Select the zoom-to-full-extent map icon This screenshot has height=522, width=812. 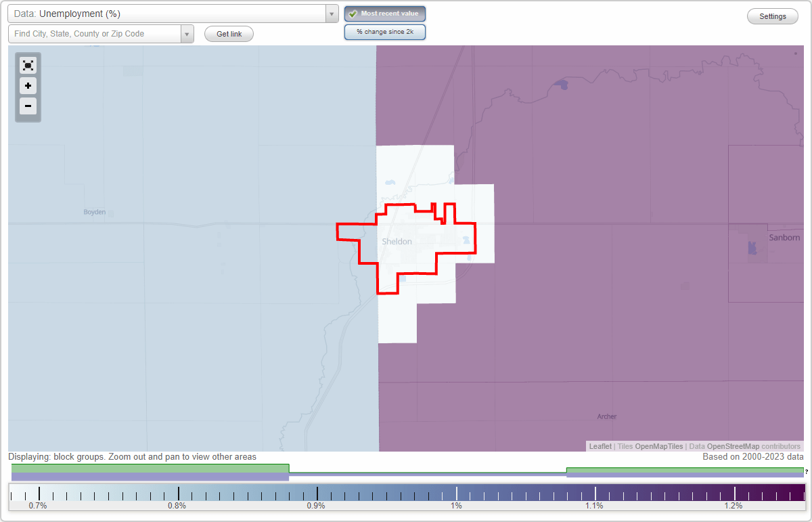[28, 65]
